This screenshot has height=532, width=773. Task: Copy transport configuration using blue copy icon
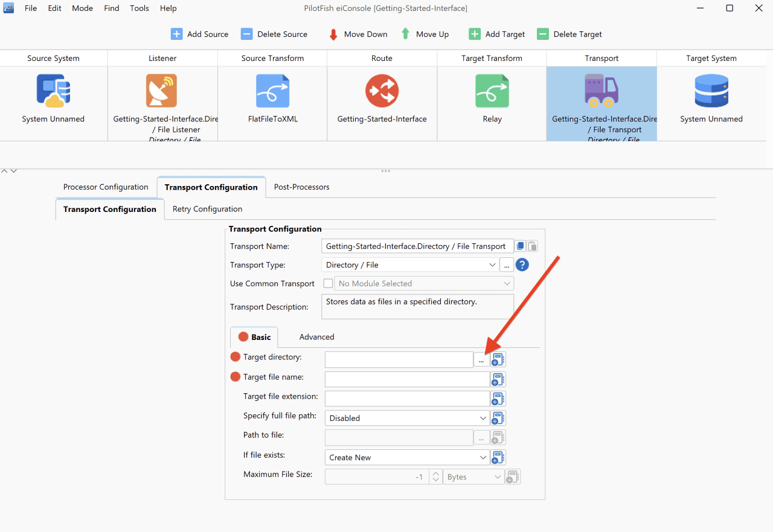coord(521,246)
